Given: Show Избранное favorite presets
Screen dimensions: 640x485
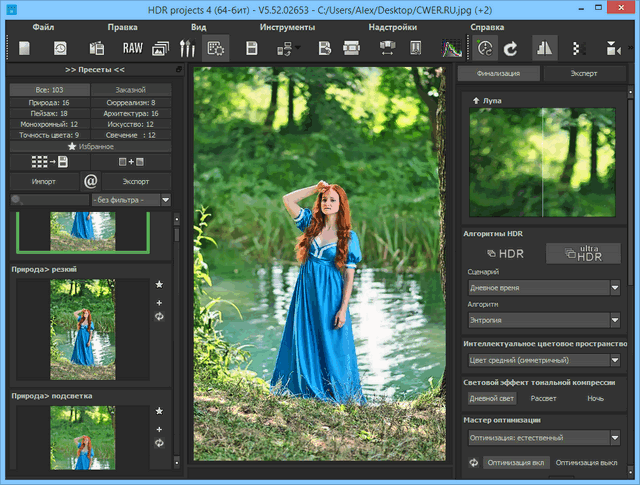Looking at the screenshot, I should click(90, 146).
